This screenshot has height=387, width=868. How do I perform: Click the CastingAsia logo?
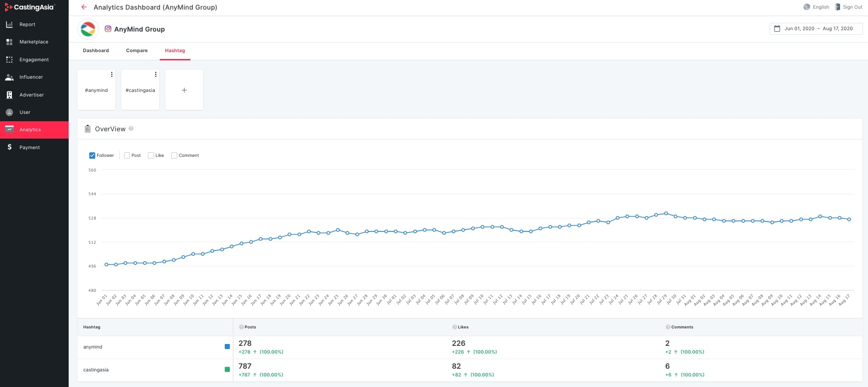(x=29, y=7)
